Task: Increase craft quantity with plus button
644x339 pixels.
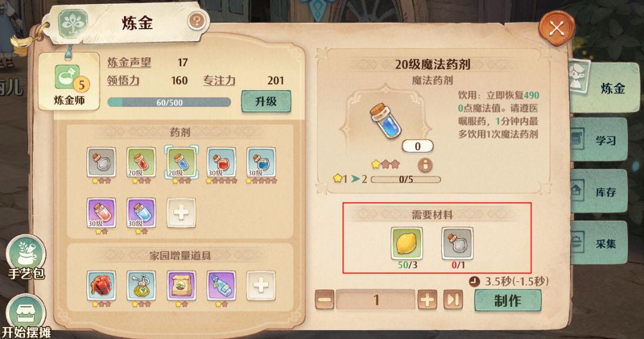Action: [x=427, y=300]
